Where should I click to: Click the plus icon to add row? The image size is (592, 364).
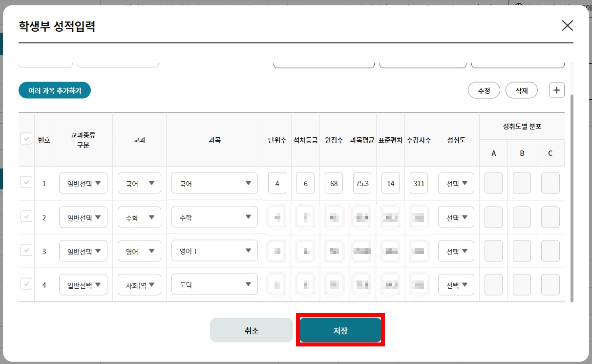[x=557, y=90]
